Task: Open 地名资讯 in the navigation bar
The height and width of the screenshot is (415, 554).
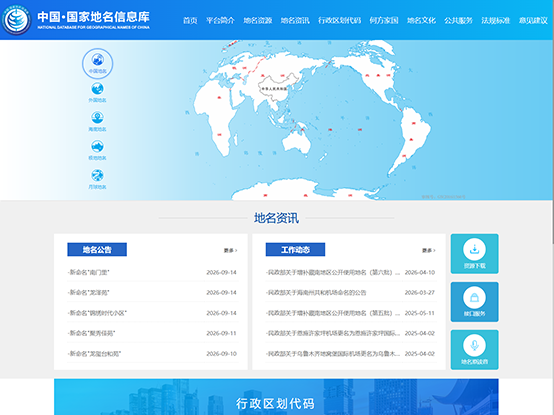Action: point(295,20)
